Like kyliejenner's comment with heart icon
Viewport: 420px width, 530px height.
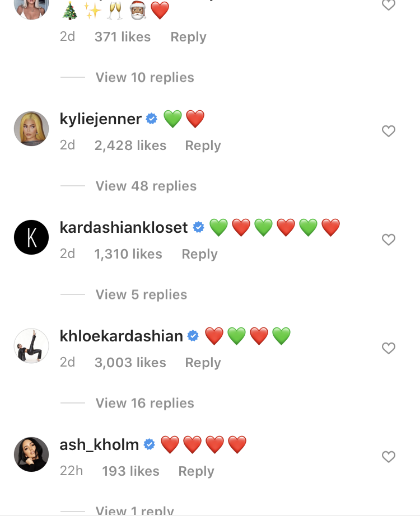pyautogui.click(x=389, y=131)
